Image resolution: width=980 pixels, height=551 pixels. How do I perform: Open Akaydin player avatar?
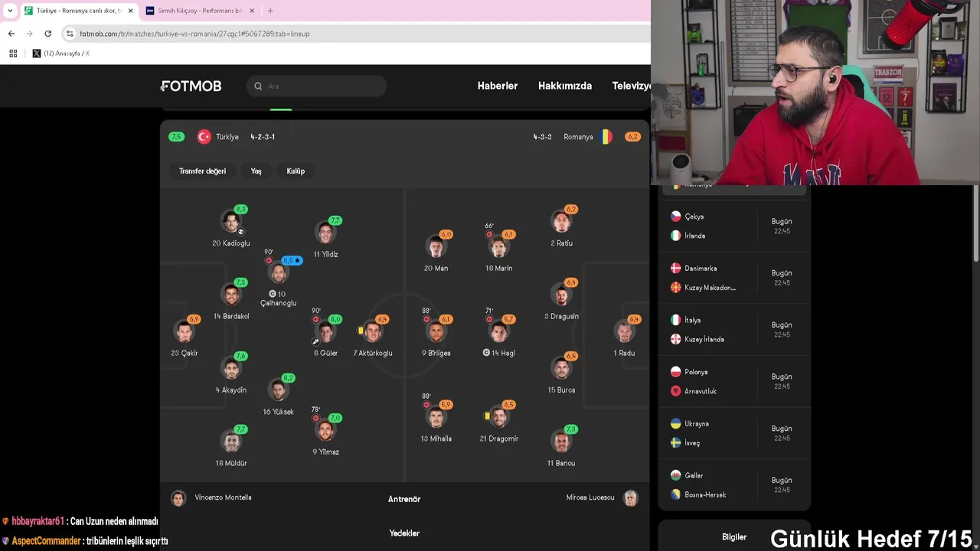pos(231,368)
